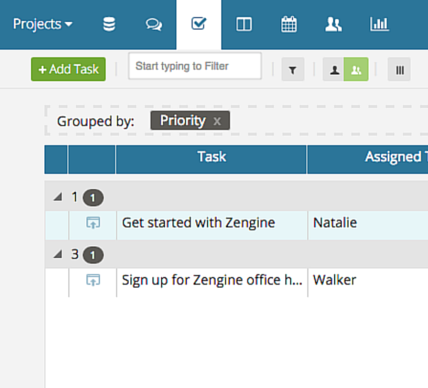Click the green Add Task button

pyautogui.click(x=68, y=69)
